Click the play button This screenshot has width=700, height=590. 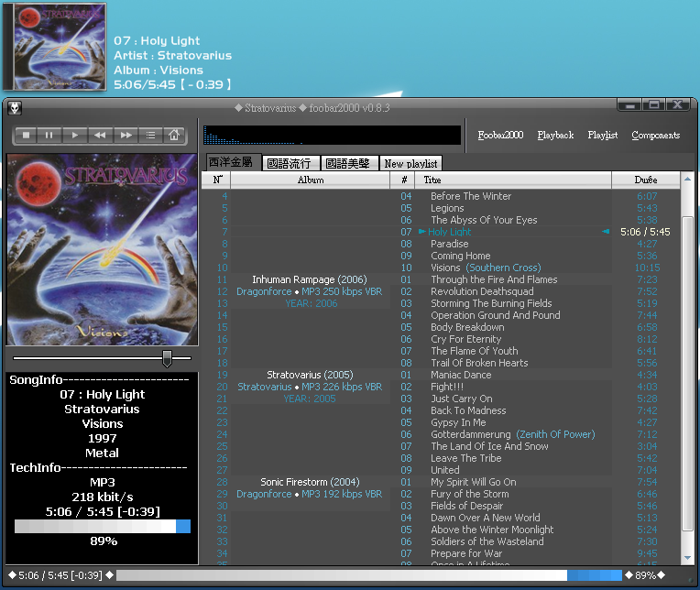click(x=74, y=135)
